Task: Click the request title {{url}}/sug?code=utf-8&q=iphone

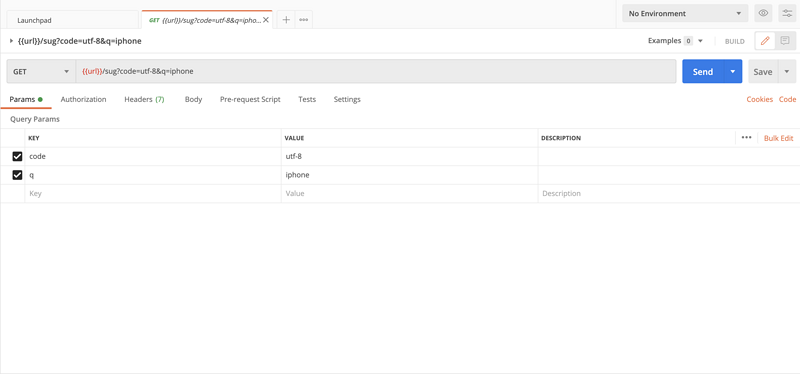Action: [x=80, y=41]
